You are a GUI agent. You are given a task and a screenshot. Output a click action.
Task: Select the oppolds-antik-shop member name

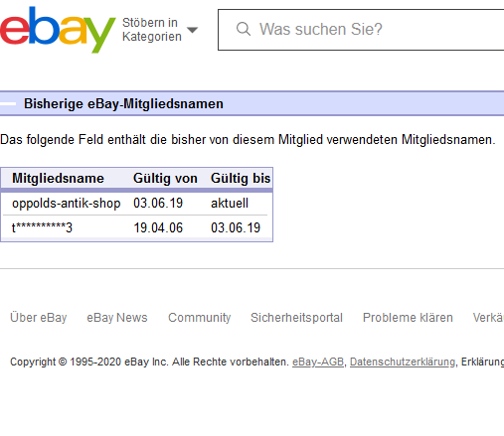click(x=67, y=204)
